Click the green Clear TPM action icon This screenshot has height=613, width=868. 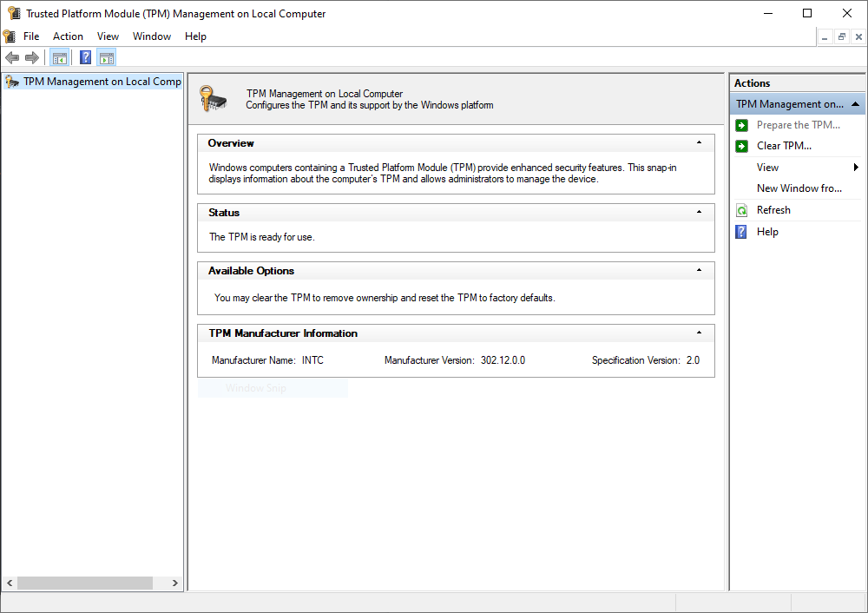pyautogui.click(x=740, y=145)
